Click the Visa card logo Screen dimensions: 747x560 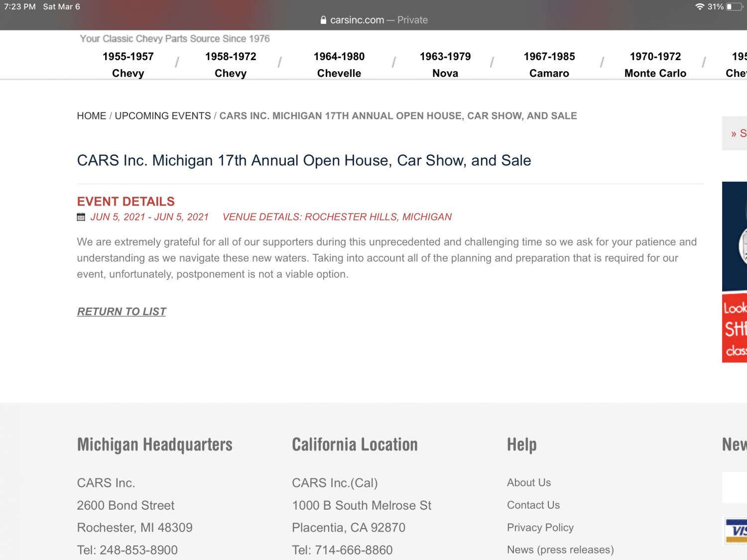[x=736, y=531]
